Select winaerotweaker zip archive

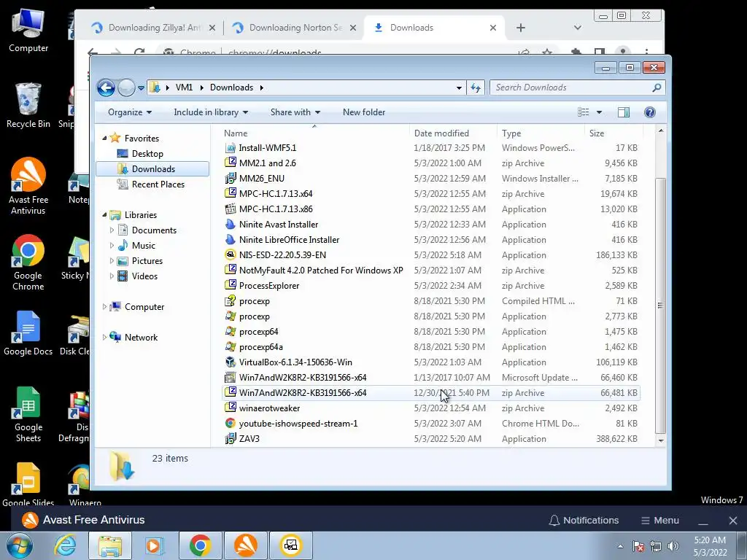click(x=269, y=408)
